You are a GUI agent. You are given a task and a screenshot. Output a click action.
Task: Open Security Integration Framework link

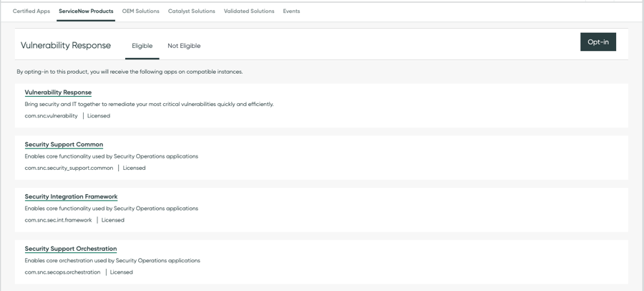pyautogui.click(x=71, y=196)
